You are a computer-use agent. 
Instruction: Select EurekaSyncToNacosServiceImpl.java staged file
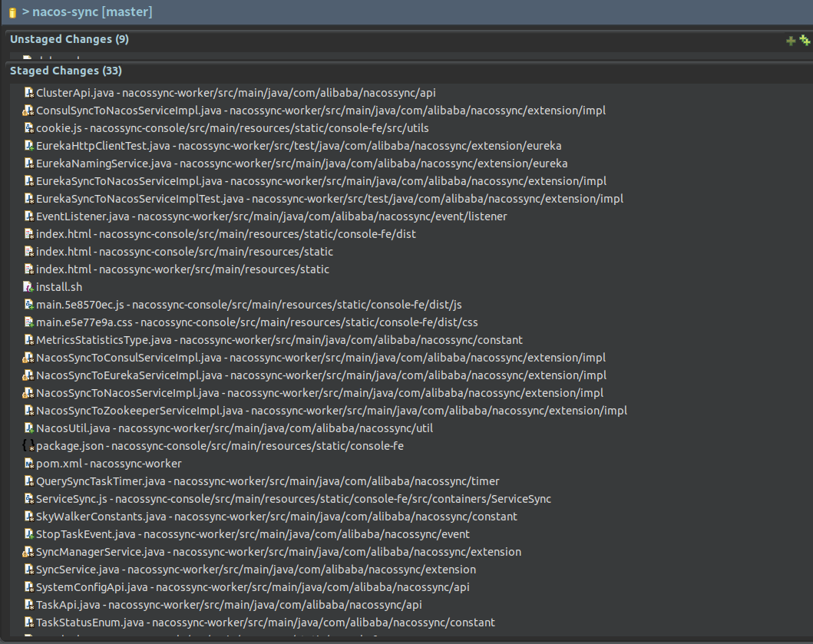[321, 181]
